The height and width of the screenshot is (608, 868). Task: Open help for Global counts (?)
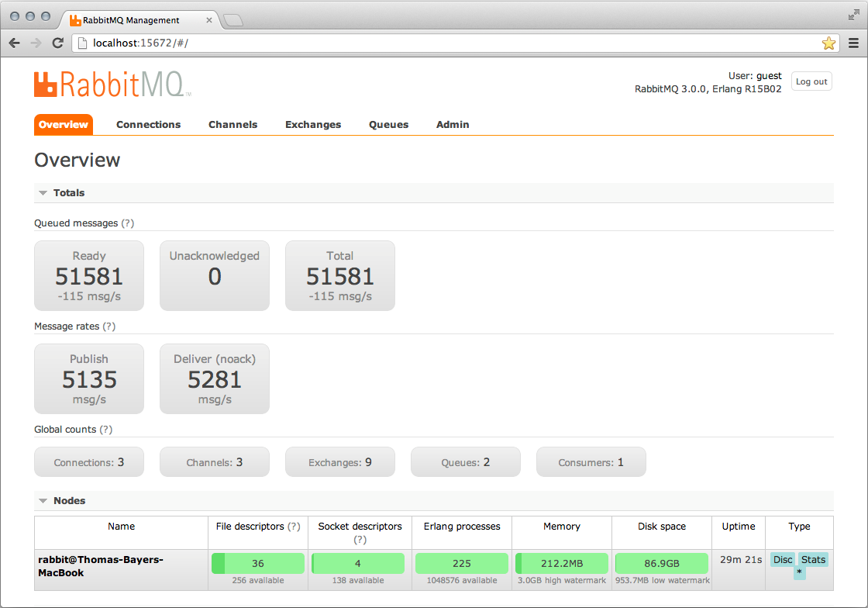(x=105, y=429)
